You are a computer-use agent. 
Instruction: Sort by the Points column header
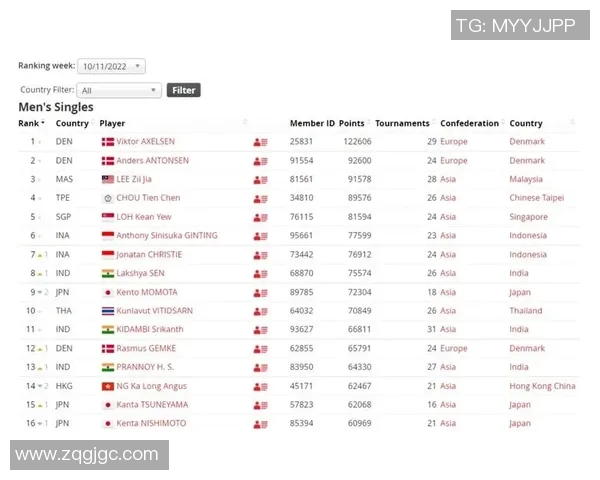(x=351, y=123)
